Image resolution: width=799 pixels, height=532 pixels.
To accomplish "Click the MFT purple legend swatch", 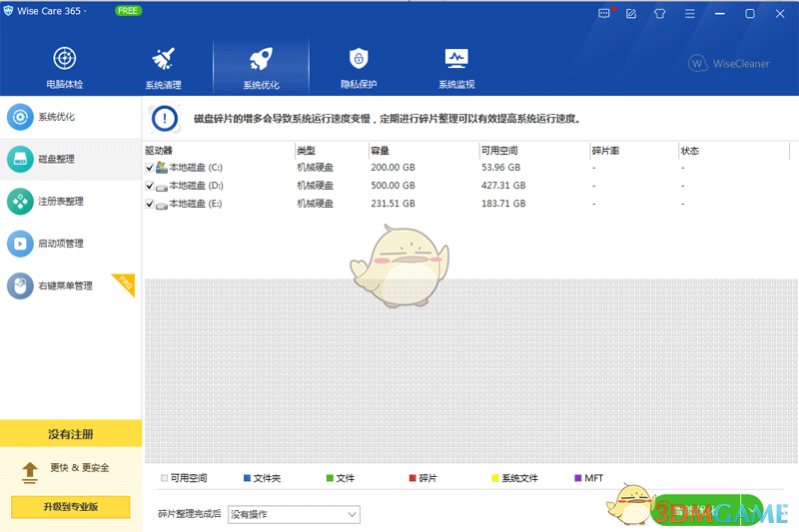I will pos(578,478).
